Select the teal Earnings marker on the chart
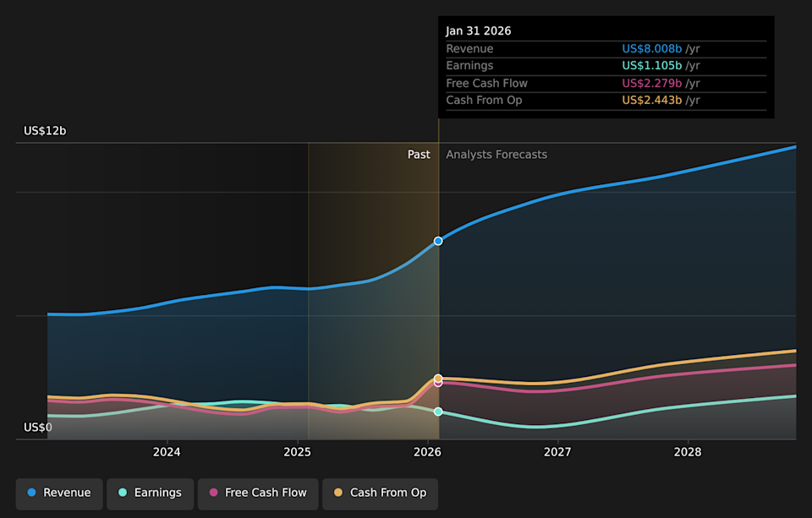The width and height of the screenshot is (812, 518). pyautogui.click(x=438, y=412)
